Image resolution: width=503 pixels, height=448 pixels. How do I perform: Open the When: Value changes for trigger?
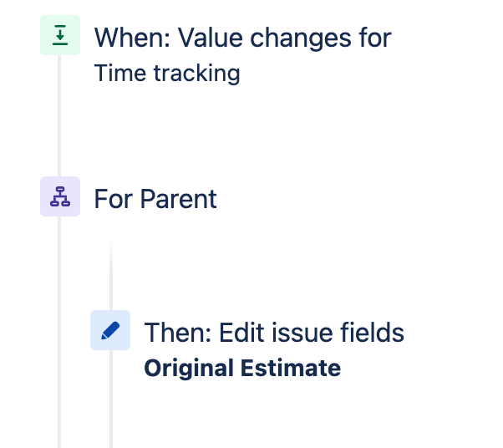pyautogui.click(x=242, y=38)
